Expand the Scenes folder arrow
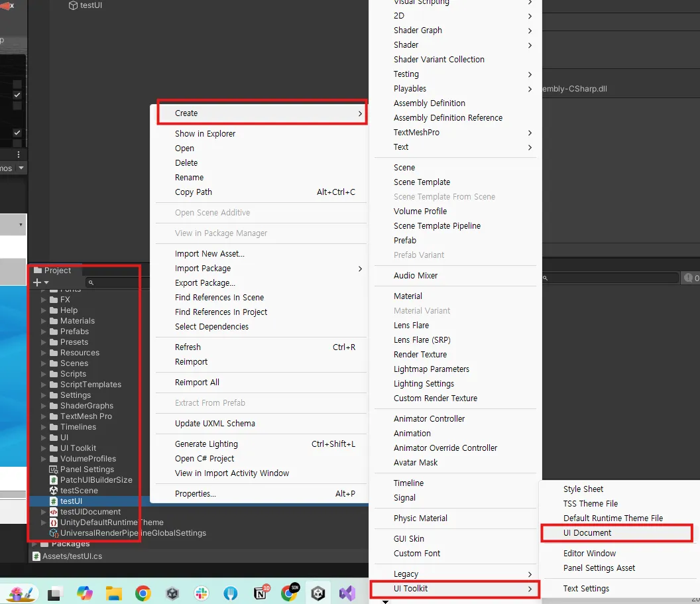This screenshot has height=604, width=700. (43, 363)
